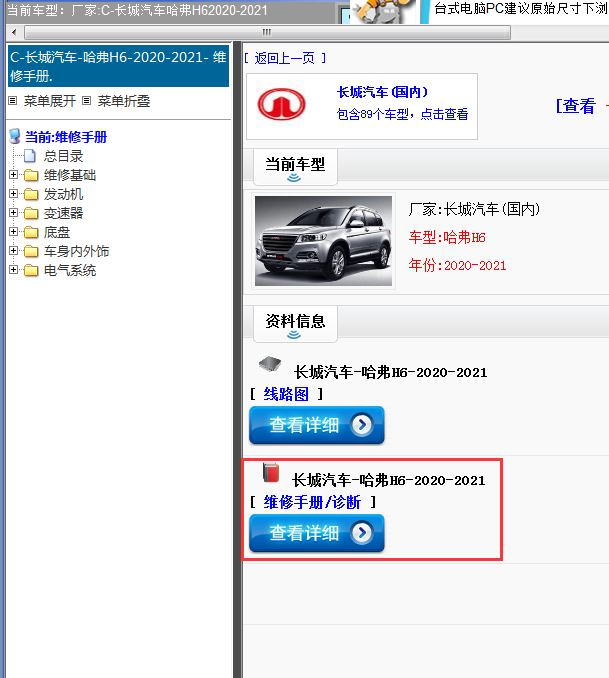This screenshot has height=678, width=609.
Task: Select the 资料信息 tab
Action: click(x=295, y=324)
